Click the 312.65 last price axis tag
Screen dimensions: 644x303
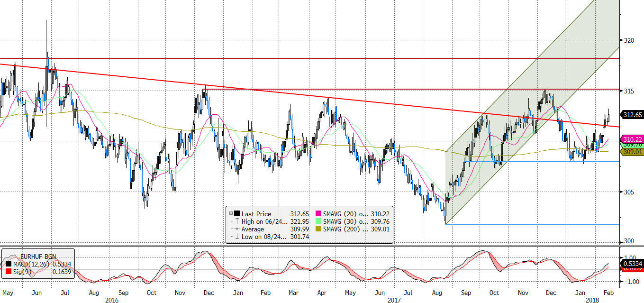pos(633,115)
